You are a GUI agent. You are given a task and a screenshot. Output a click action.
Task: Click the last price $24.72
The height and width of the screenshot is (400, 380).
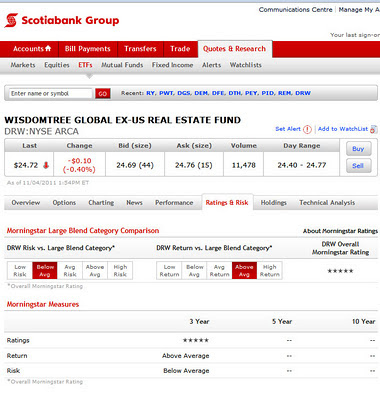click(26, 165)
